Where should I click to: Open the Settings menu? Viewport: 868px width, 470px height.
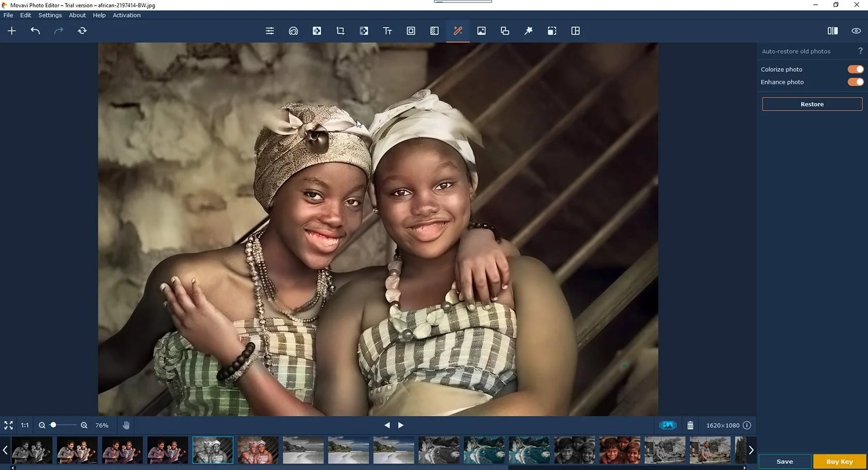(x=50, y=15)
